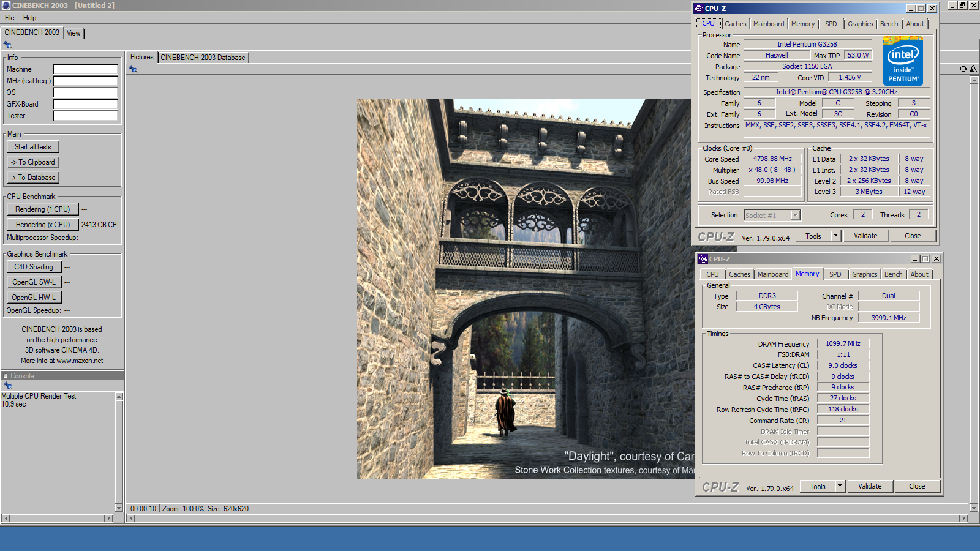Image resolution: width=980 pixels, height=551 pixels.
Task: Click the 4798.88 MHz core speed value
Action: click(772, 159)
